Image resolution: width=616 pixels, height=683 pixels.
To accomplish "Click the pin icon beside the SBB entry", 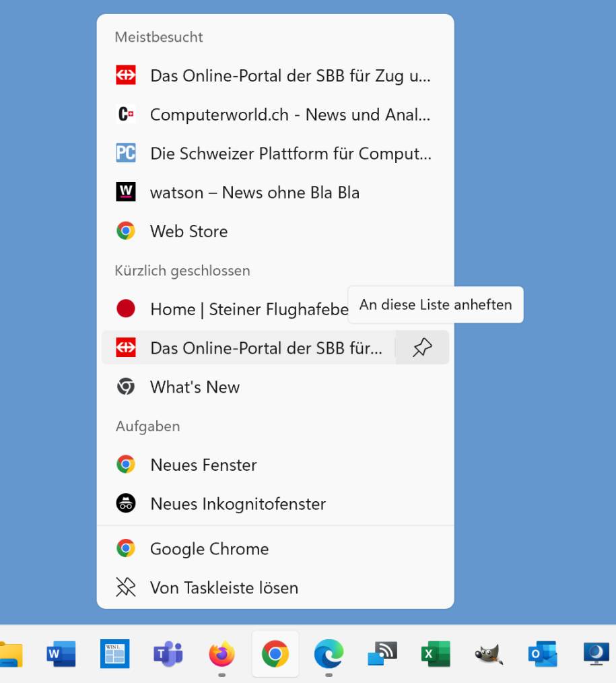I will (x=422, y=348).
